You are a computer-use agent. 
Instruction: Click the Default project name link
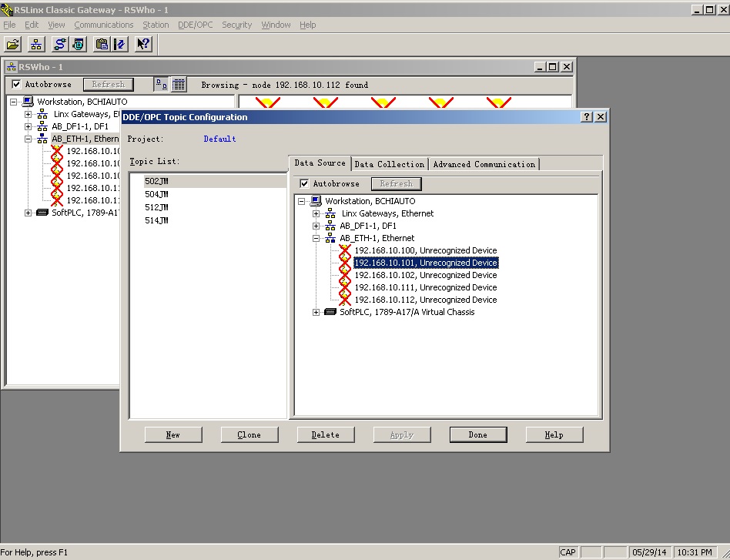click(x=219, y=139)
